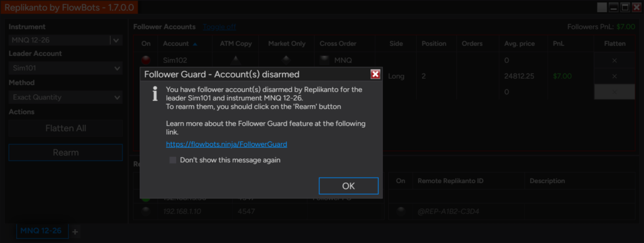Click the Rearm button
Viewport: 644px width, 243px height.
click(65, 152)
